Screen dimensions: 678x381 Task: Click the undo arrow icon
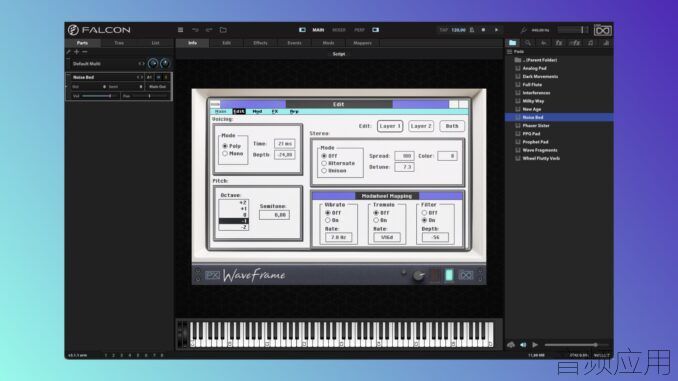[195, 30]
